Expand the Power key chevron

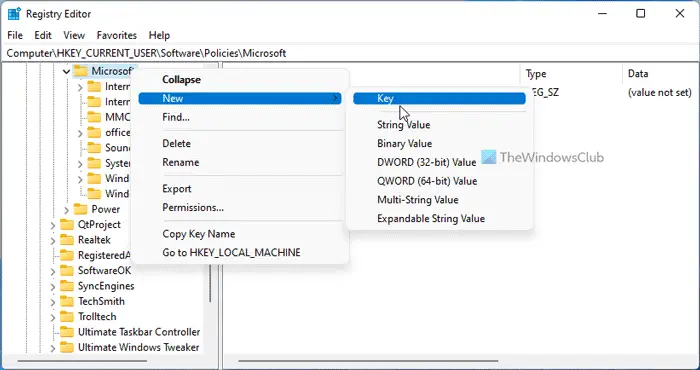point(66,209)
